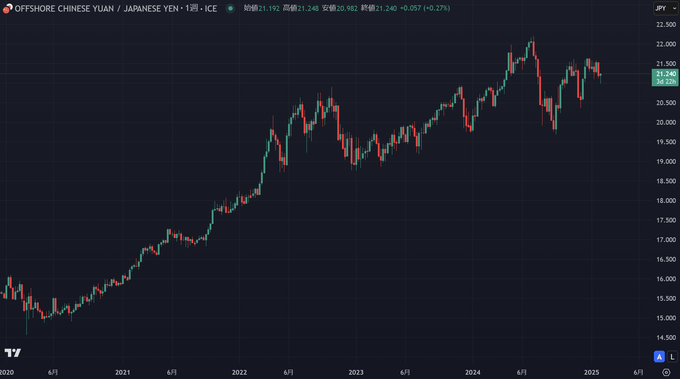Screen dimensions: 680x379
Task: Click the 2023 time axis label
Action: click(356, 372)
